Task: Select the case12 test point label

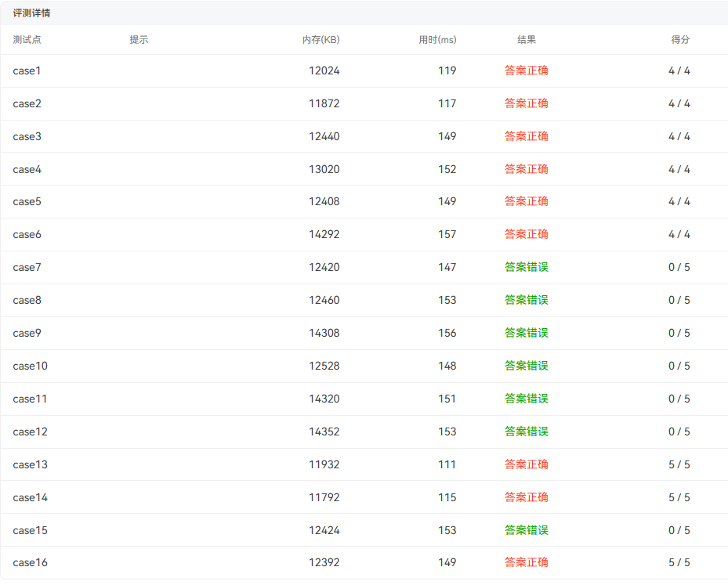Action: coord(31,432)
